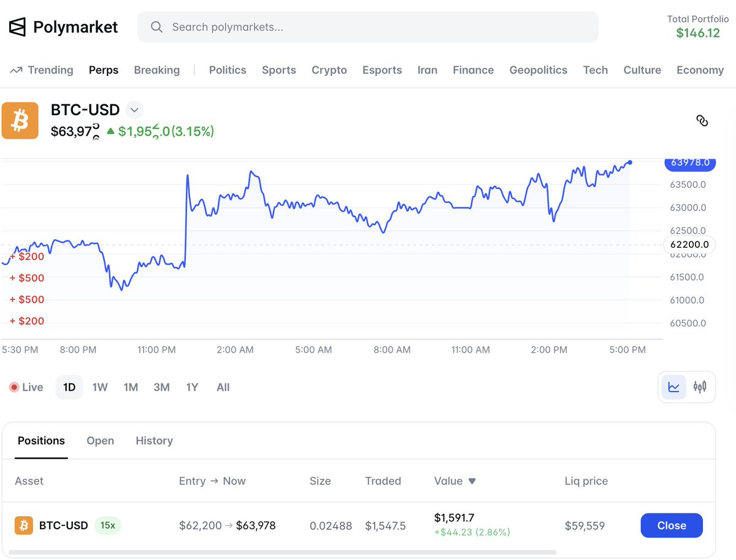The image size is (736, 560).
Task: Click the Trending arrow icon
Action: [x=16, y=70]
